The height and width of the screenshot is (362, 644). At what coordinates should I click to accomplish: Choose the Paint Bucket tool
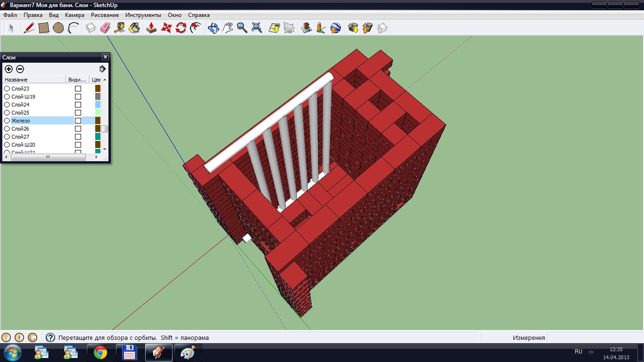click(134, 28)
